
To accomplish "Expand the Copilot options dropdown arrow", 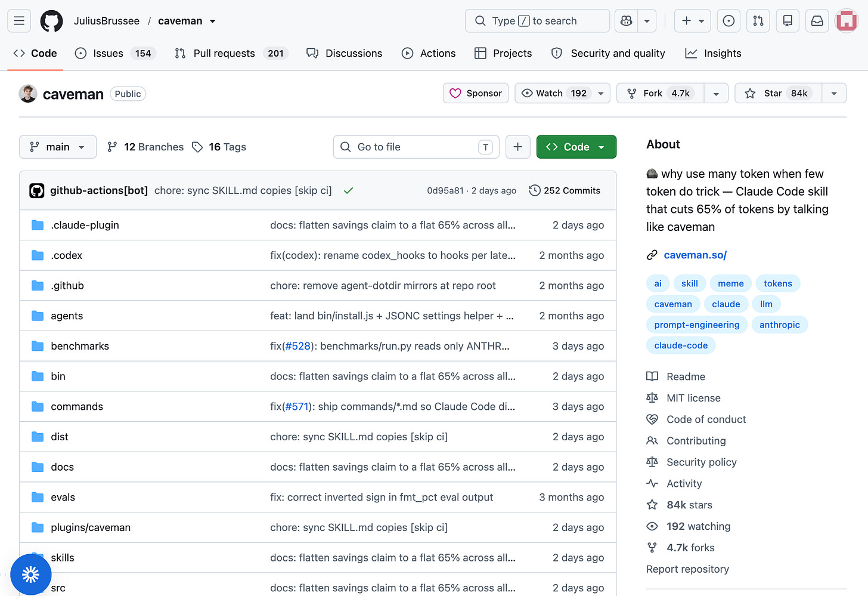I will click(x=647, y=21).
